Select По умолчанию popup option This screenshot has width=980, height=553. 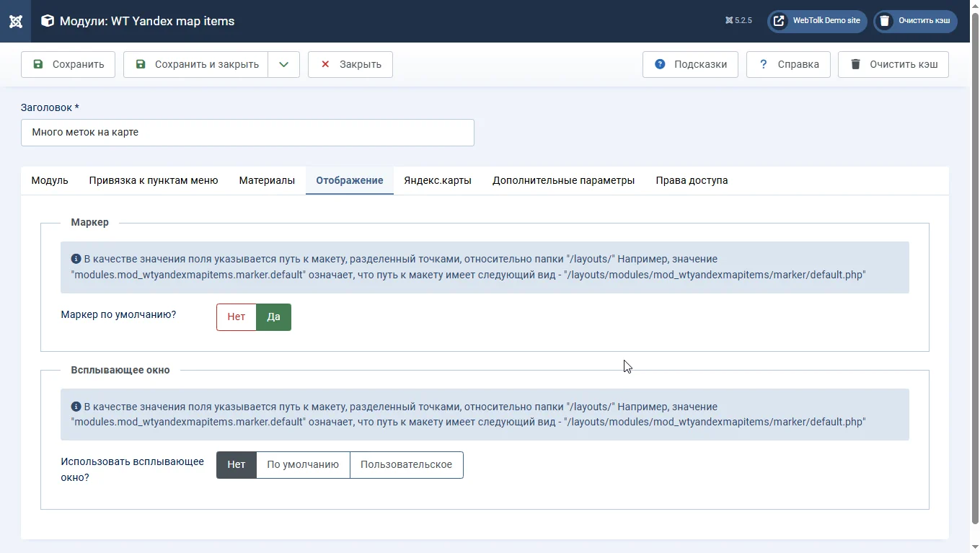[x=303, y=465]
